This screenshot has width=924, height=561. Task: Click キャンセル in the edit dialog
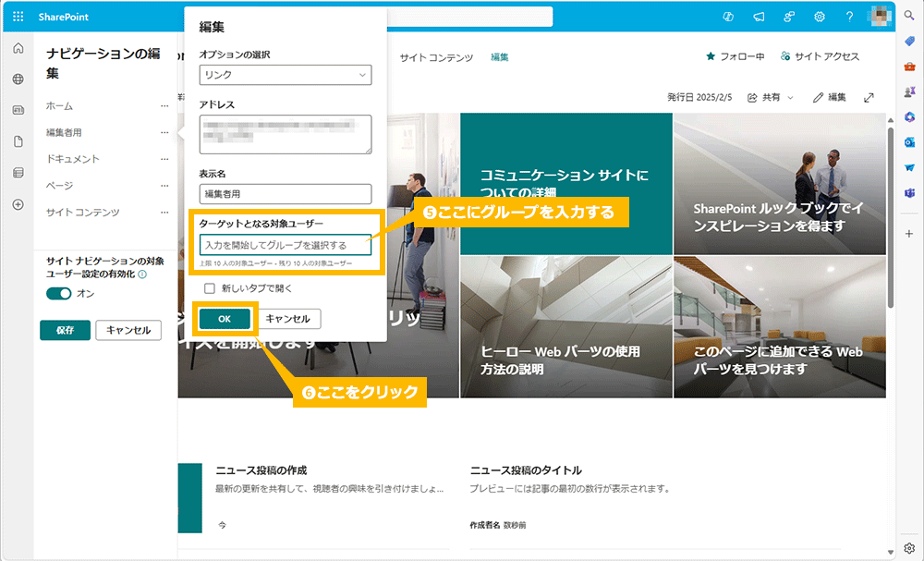click(x=287, y=319)
